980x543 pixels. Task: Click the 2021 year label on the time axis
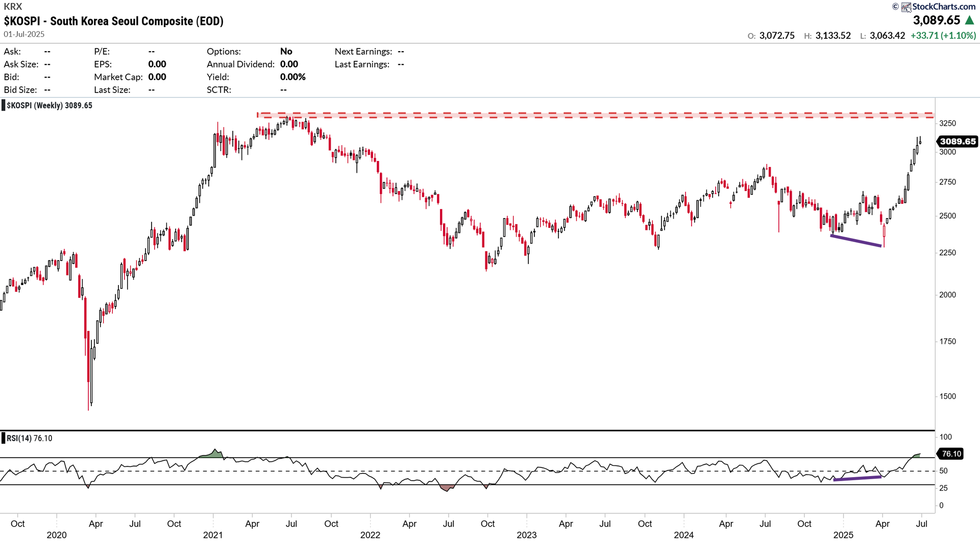[213, 535]
